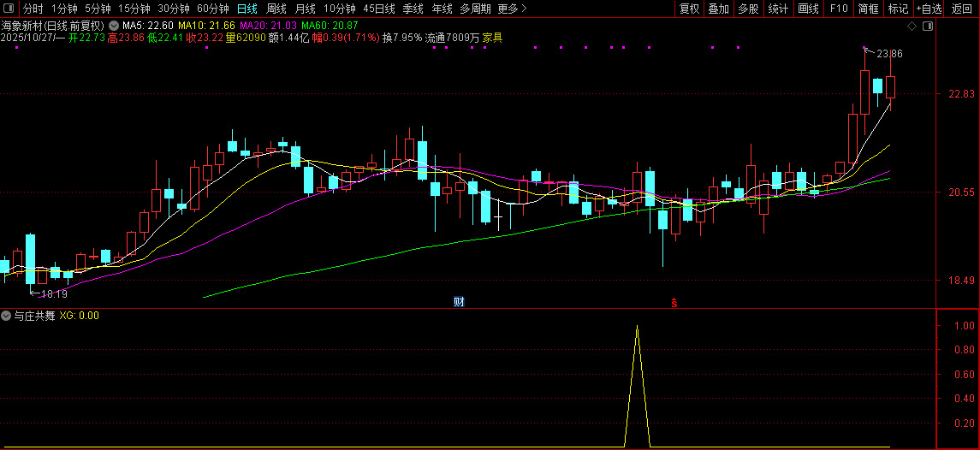Click the 复权 adjustment button
This screenshot has width=980, height=450.
point(689,9)
